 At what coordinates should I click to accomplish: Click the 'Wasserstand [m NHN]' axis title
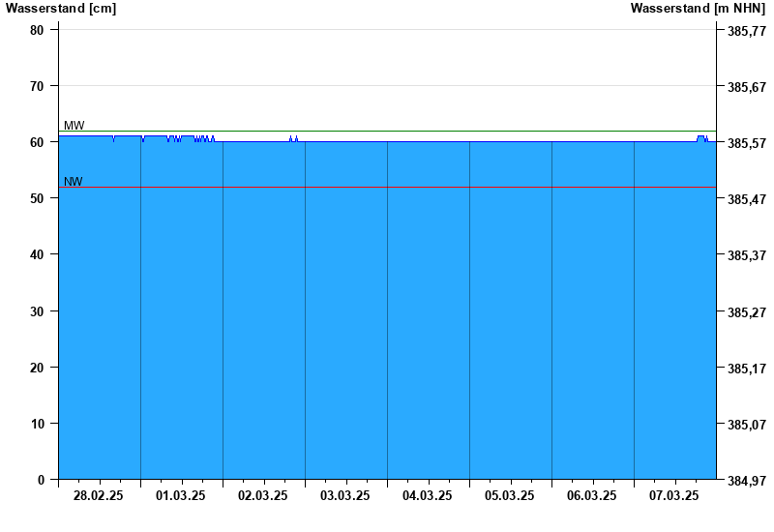click(x=699, y=9)
